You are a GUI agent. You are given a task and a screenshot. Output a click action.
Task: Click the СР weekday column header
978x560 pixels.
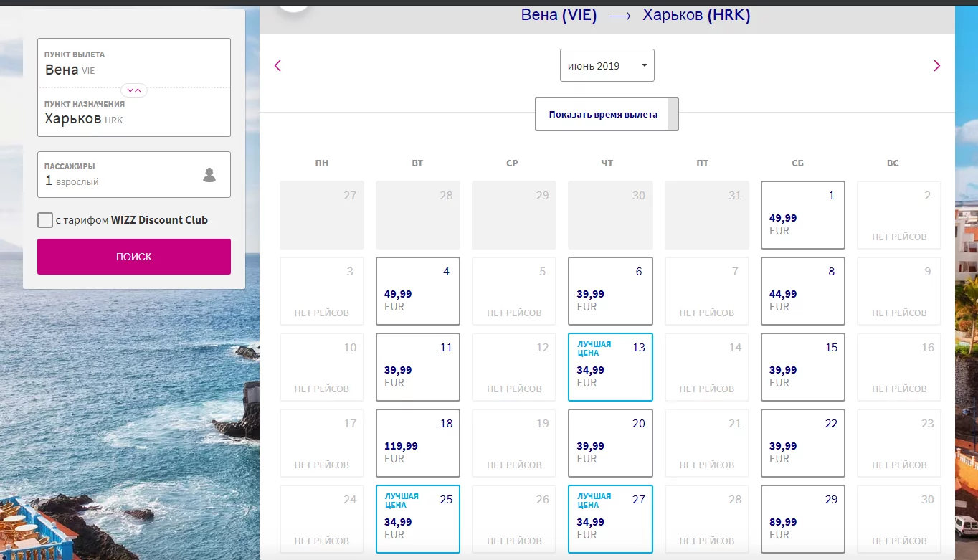coord(512,163)
